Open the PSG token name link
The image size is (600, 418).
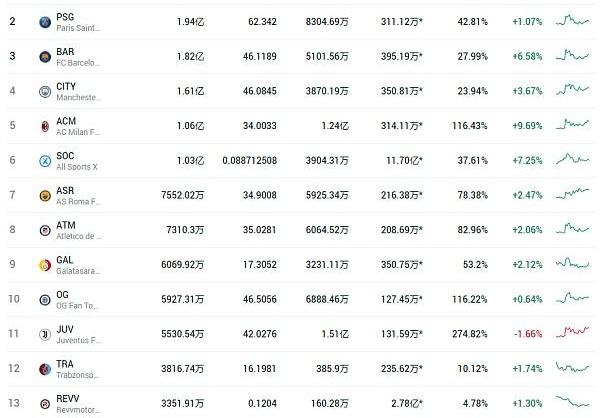point(68,16)
